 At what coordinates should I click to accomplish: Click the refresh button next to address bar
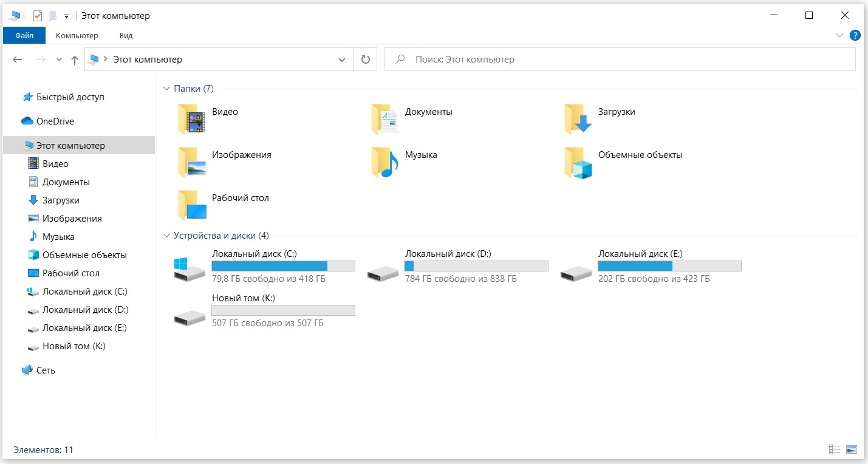[365, 60]
